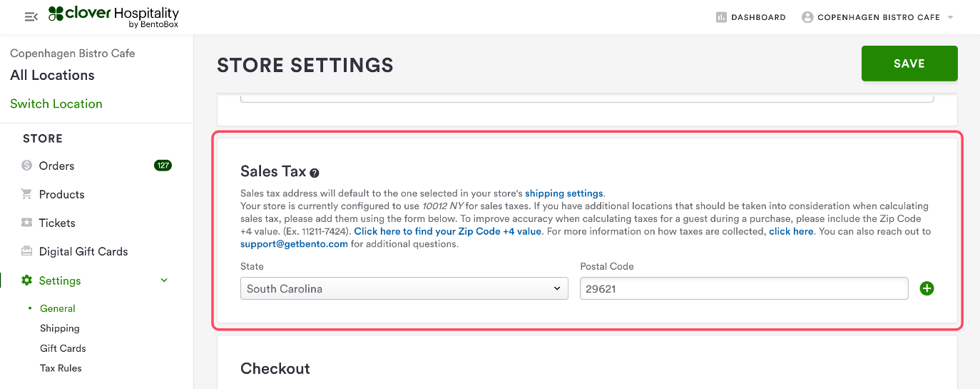Select Tax Rules in the sidebar
This screenshot has height=389, width=980.
point(61,368)
